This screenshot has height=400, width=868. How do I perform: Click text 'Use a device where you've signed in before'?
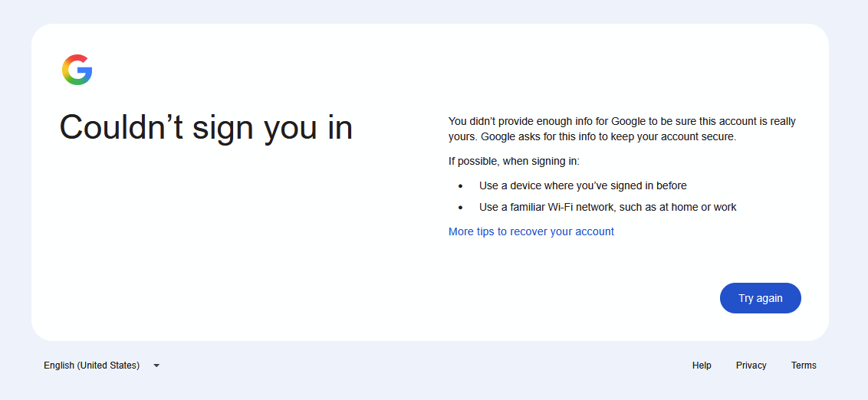click(583, 186)
